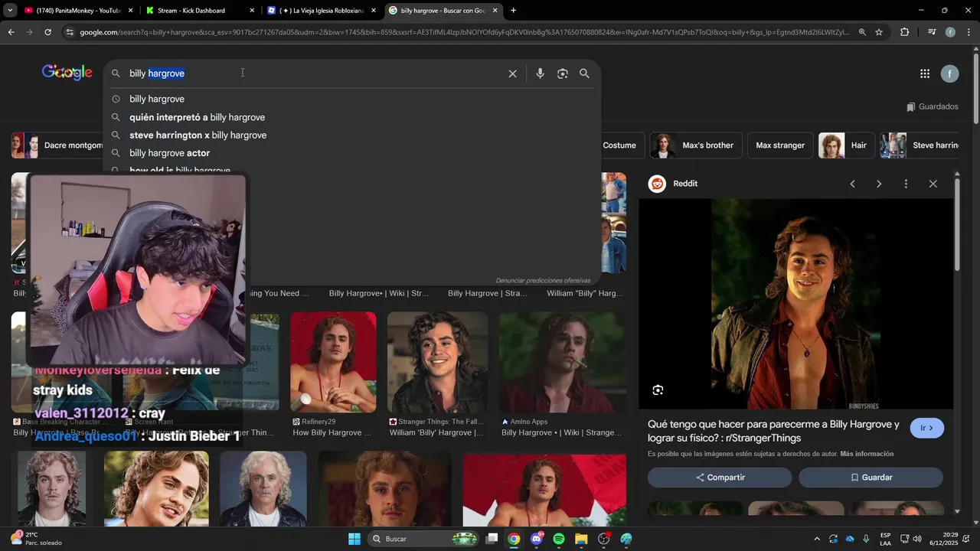Click the Google logo
Screen dimensions: 980x551
coord(67,73)
